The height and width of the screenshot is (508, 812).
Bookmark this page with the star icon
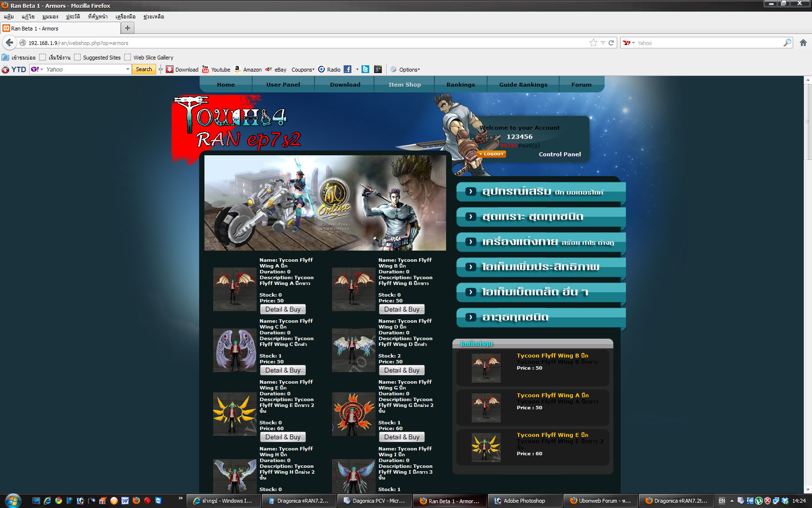(x=593, y=43)
